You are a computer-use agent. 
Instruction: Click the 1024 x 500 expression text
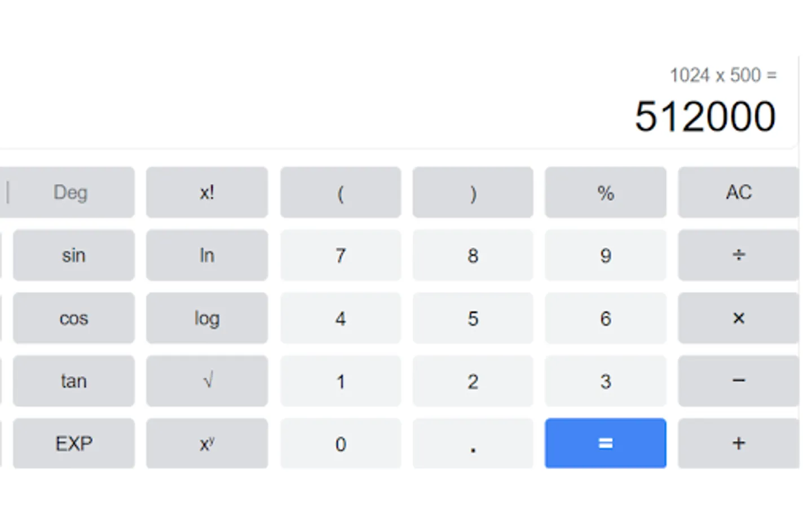(x=723, y=75)
